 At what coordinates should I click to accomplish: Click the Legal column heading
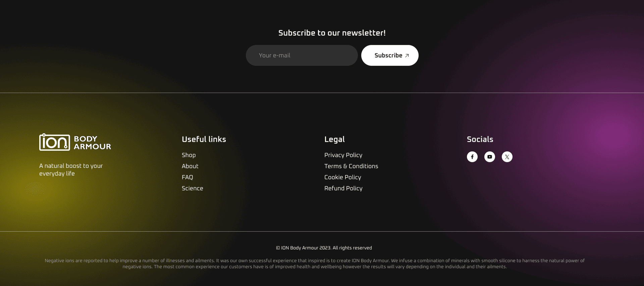(334, 139)
